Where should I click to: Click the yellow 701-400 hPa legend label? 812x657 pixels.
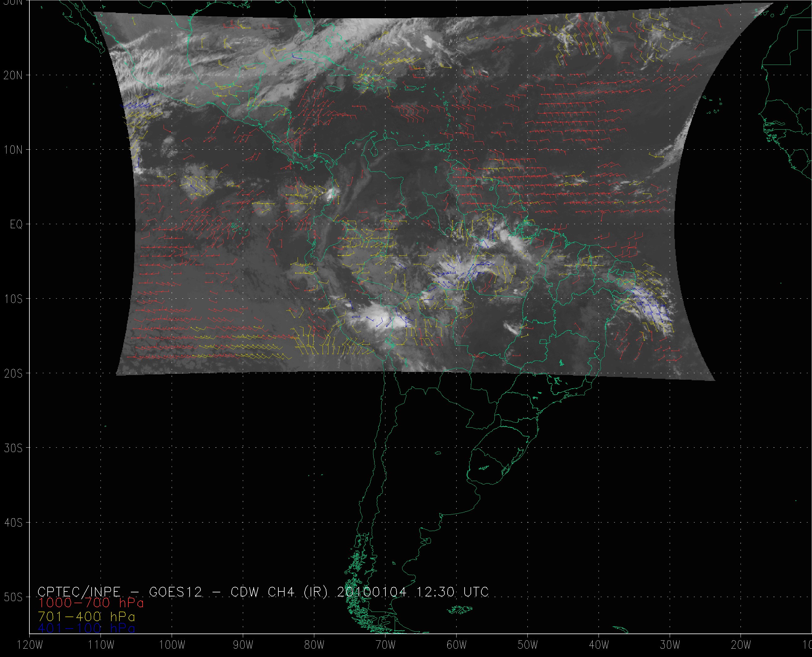(x=87, y=616)
